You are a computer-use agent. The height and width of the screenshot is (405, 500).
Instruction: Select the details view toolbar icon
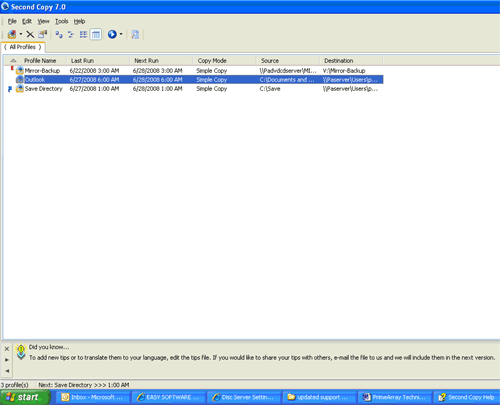click(96, 34)
